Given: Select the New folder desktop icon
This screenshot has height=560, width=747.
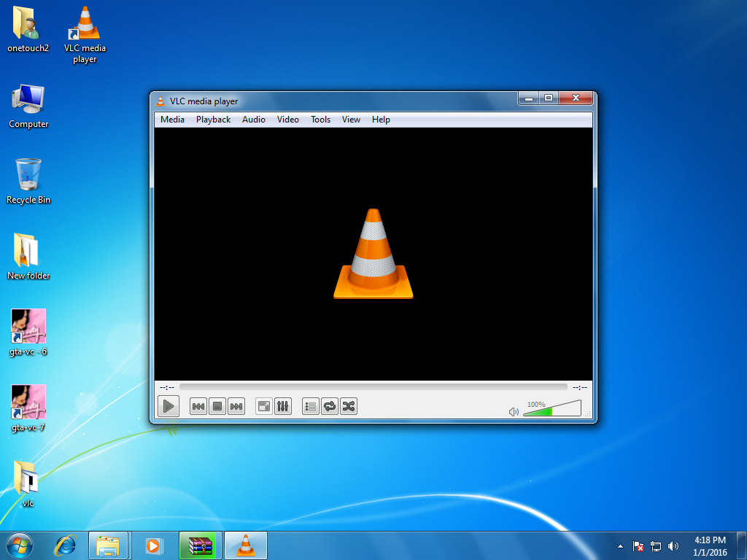Looking at the screenshot, I should [28, 256].
